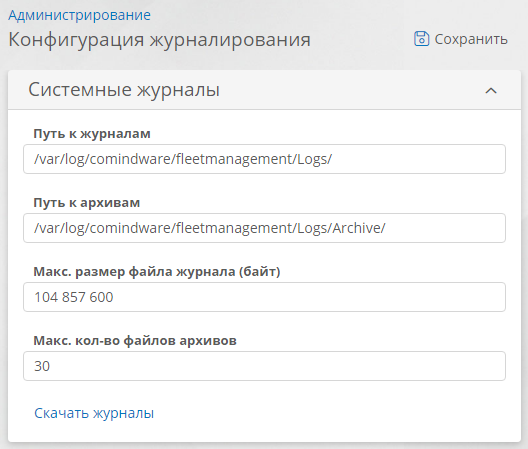Focus the Путь к архивам input field

tap(264, 228)
